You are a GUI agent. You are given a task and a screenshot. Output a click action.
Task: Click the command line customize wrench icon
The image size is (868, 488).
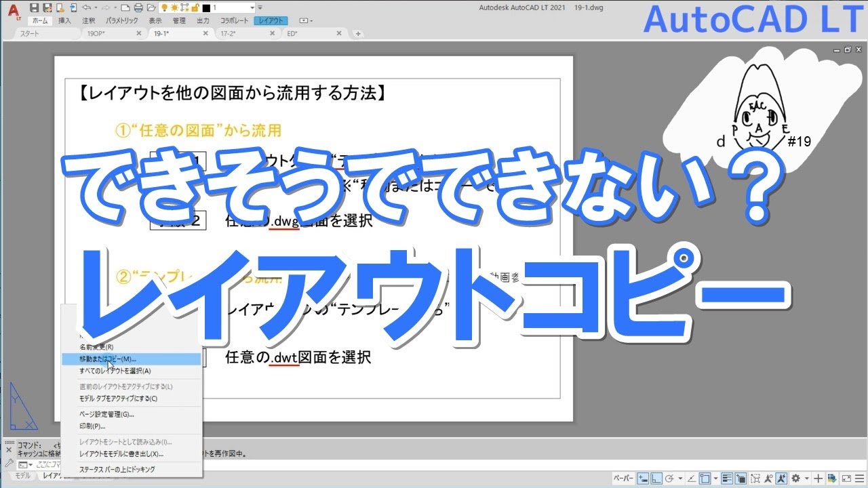(x=8, y=463)
